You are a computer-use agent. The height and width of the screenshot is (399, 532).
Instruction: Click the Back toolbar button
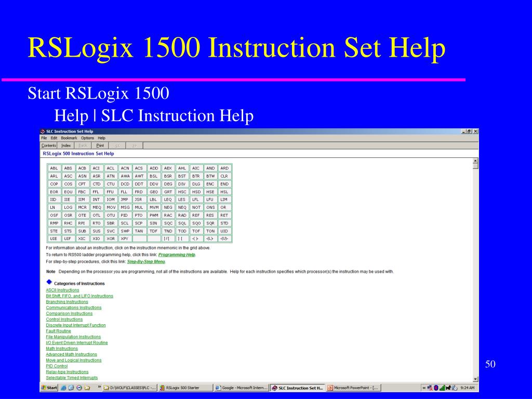(83, 145)
